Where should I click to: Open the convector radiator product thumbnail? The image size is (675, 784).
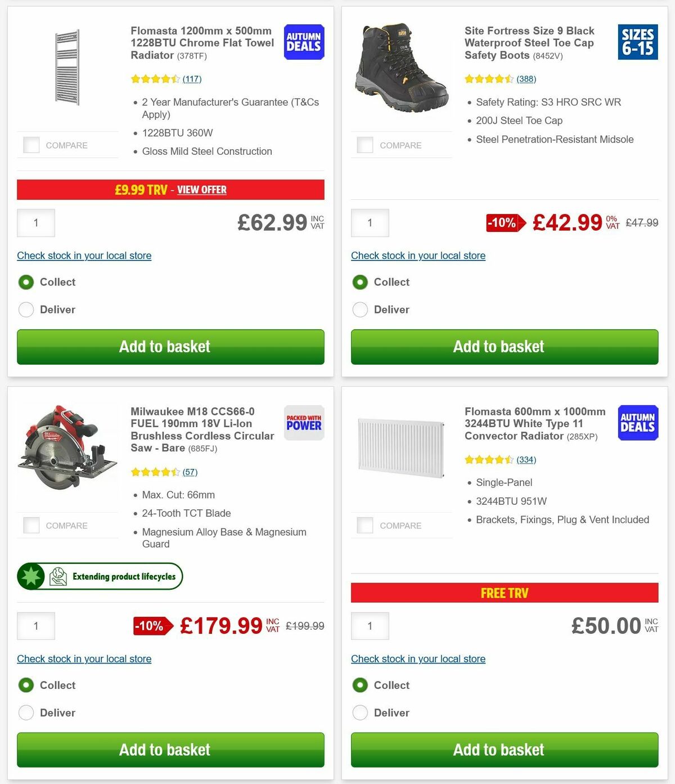tap(400, 449)
